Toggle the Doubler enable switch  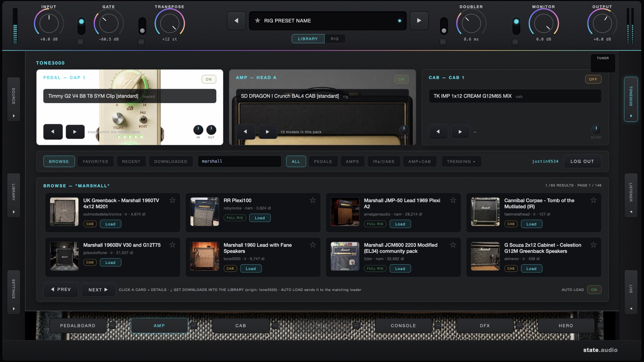pyautogui.click(x=444, y=26)
